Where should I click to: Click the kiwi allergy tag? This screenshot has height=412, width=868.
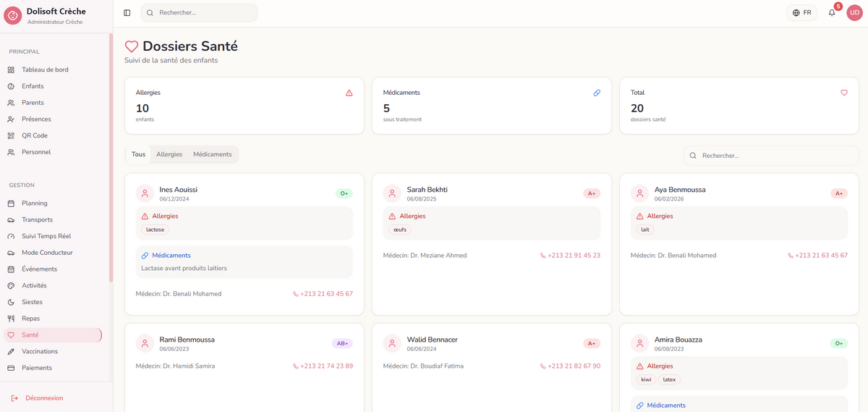[646, 379]
